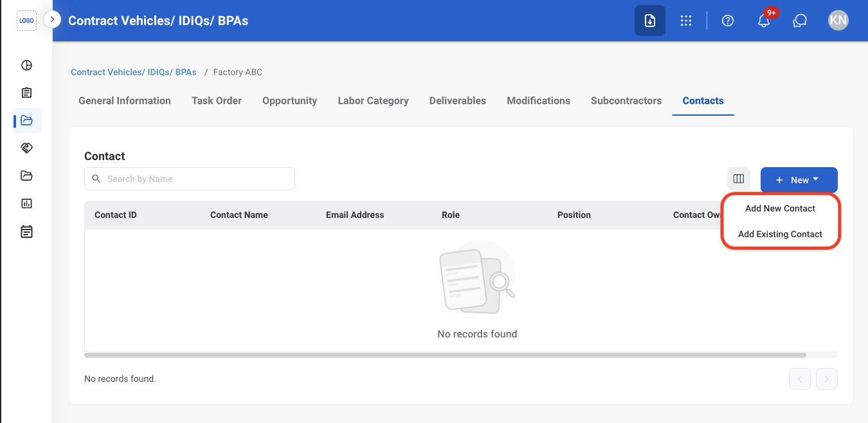Open the dashboard pie chart sidebar icon
This screenshot has width=868, height=423.
pos(26,65)
